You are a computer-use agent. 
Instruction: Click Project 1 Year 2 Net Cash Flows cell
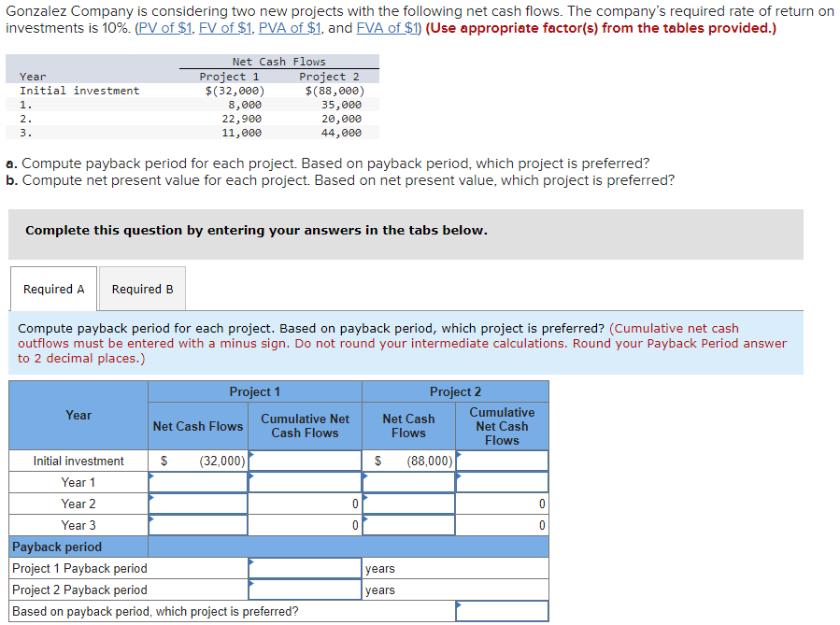coord(197,503)
